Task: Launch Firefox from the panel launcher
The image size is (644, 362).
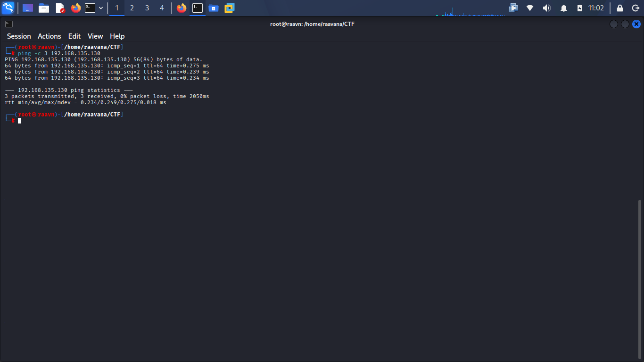Action: (x=76, y=8)
